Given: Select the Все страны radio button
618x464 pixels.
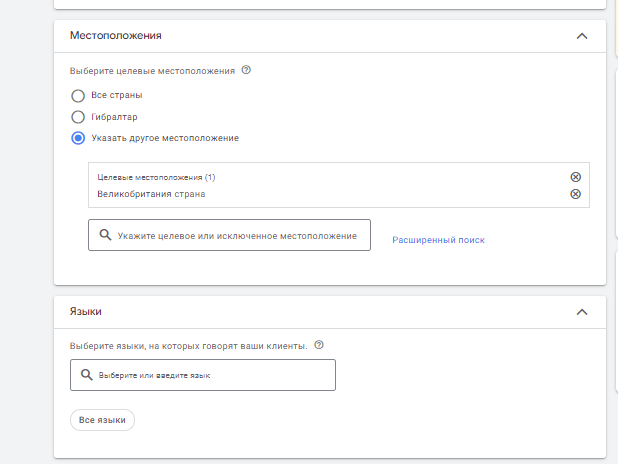Looking at the screenshot, I should coord(78,96).
